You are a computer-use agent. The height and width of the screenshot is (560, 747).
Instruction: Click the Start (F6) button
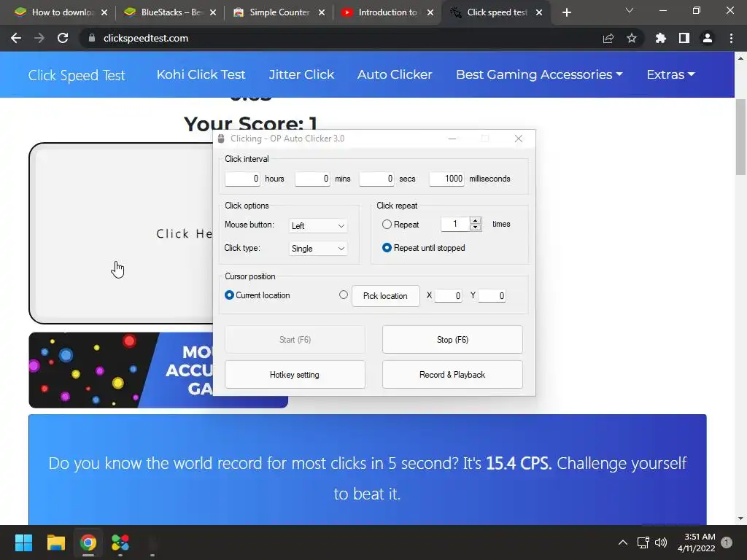(x=295, y=340)
